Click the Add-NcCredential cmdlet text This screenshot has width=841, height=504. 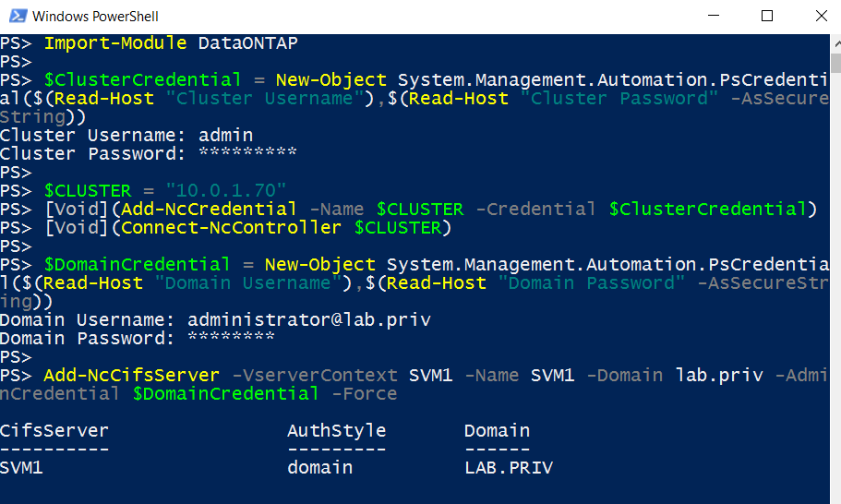pyautogui.click(x=209, y=210)
